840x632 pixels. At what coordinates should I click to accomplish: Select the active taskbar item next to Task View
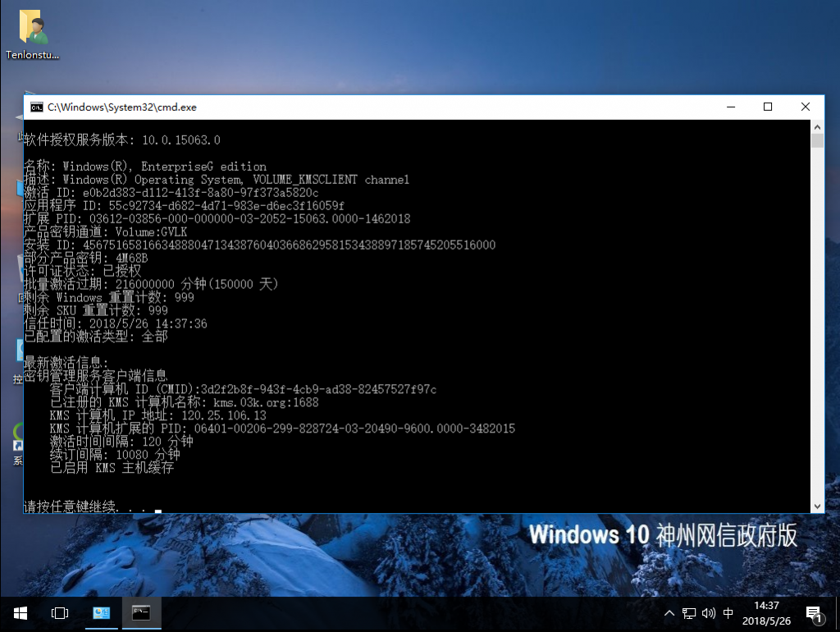pos(101,613)
